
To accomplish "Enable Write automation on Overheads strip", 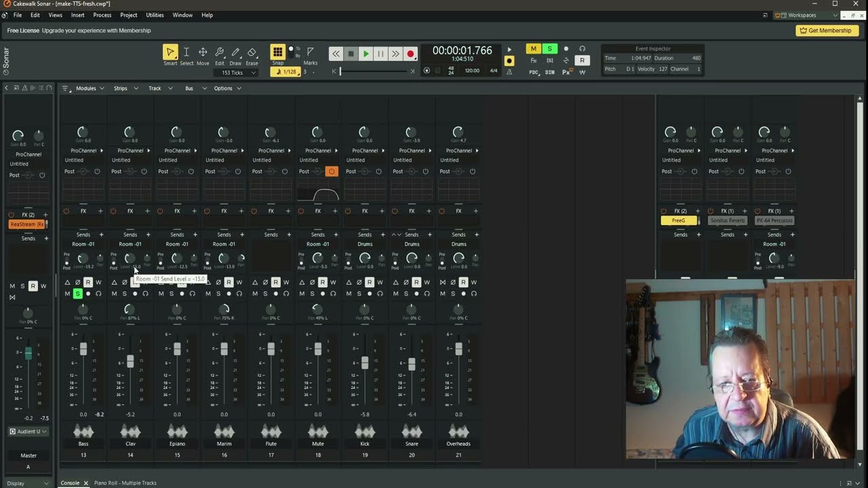I will point(473,282).
